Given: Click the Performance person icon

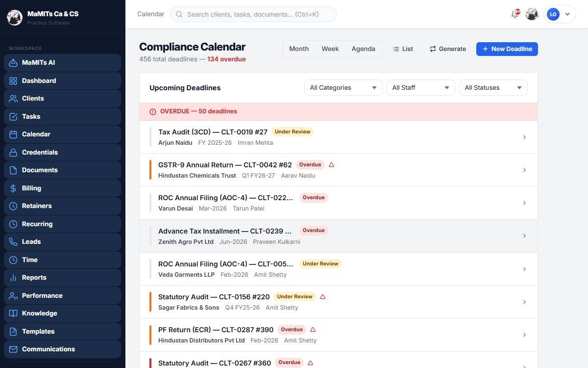Looking at the screenshot, I should [x=13, y=295].
